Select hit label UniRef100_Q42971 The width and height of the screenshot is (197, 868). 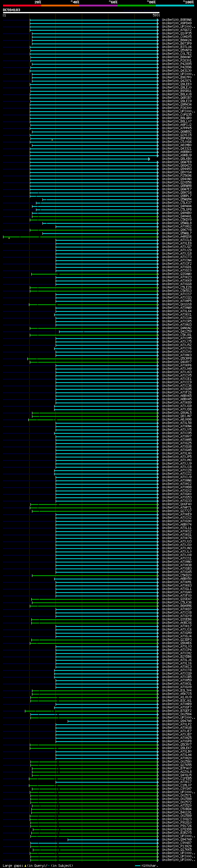(177, 81)
